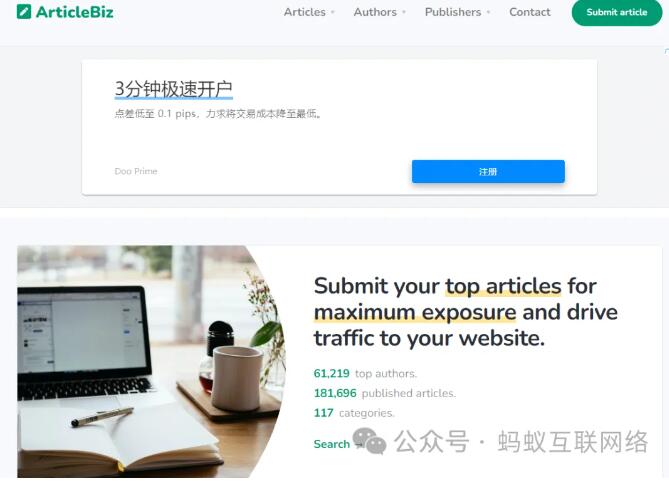Click the 61,219 top authors count

(x=365, y=373)
